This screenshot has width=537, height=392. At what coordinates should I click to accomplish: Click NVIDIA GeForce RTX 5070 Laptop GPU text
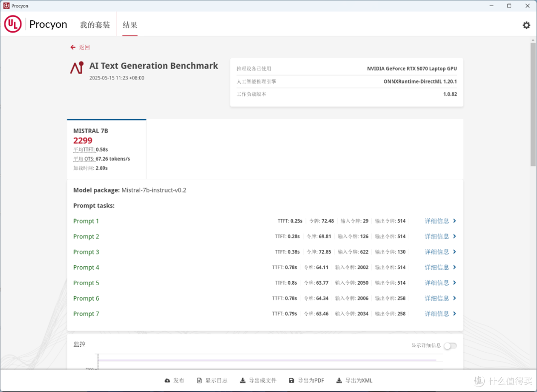[412, 69]
